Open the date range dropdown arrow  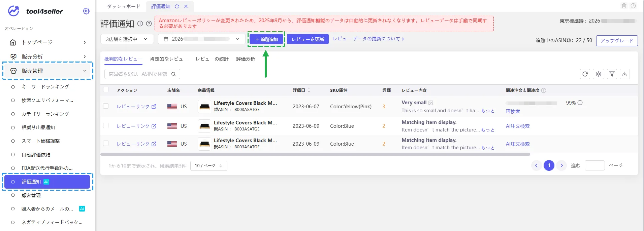[237, 39]
